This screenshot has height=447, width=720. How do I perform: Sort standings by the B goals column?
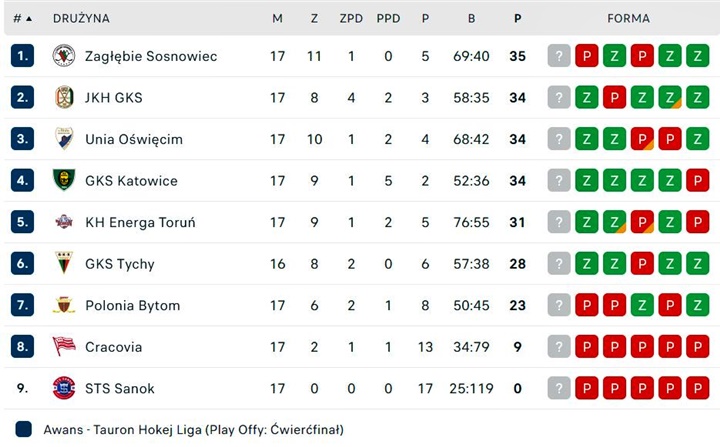pos(471,18)
